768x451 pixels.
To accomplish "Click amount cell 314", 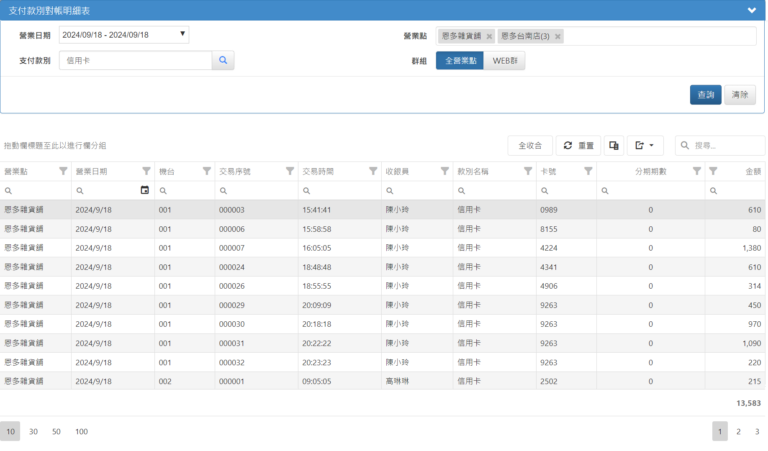I will click(x=754, y=286).
